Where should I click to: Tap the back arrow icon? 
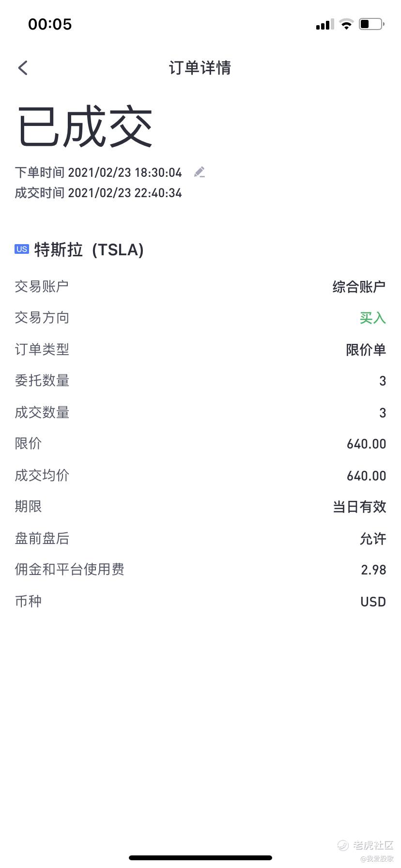click(x=23, y=68)
